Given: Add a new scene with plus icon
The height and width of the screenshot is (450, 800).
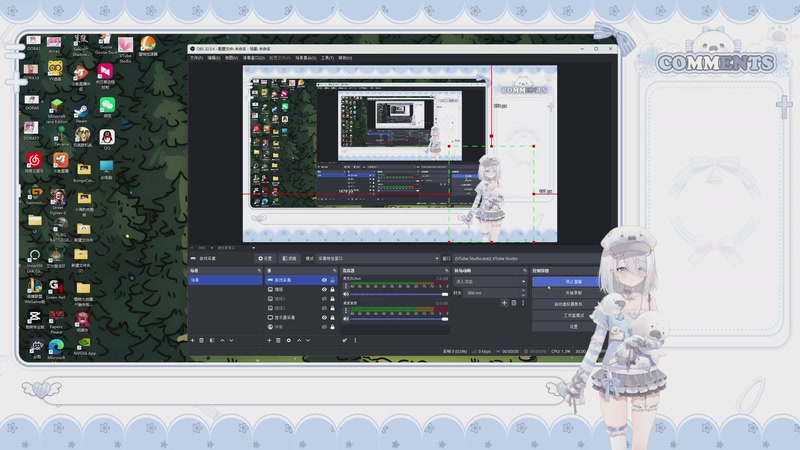Looking at the screenshot, I should coord(192,340).
